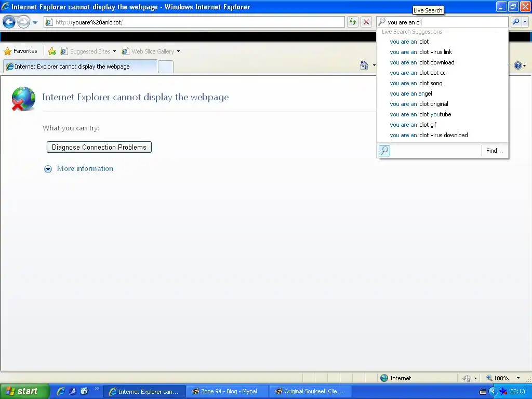
Task: Switch to Internet Explorer taskbar button
Action: click(x=143, y=392)
